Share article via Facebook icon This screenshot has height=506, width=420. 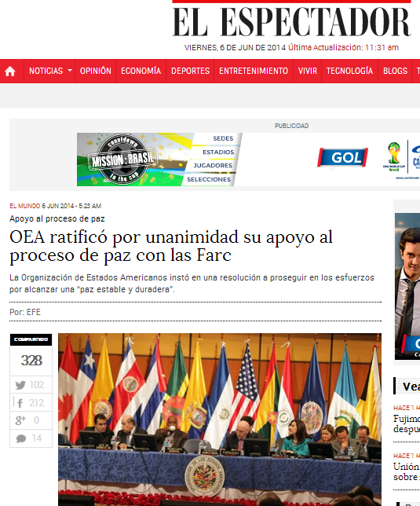[20, 403]
